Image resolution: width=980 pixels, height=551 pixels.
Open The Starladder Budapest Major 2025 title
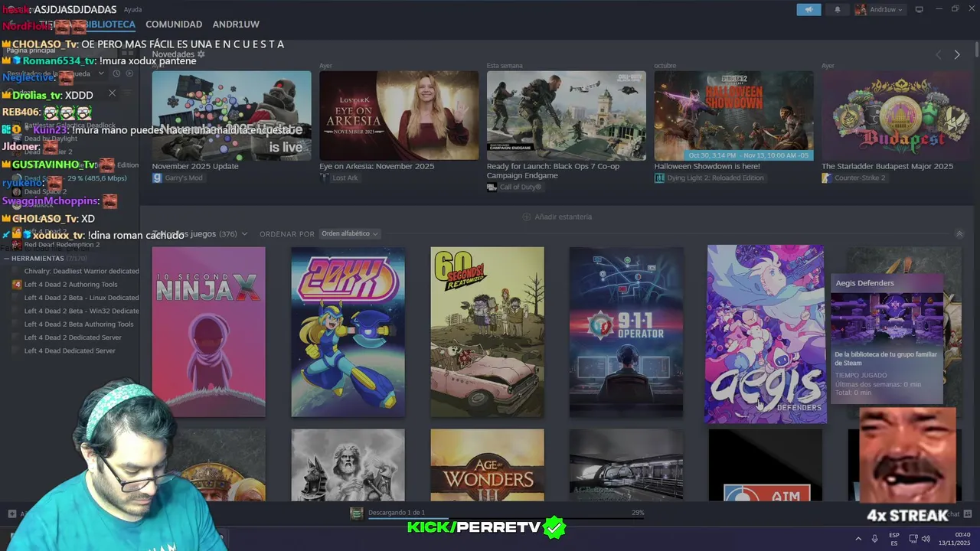click(x=887, y=166)
